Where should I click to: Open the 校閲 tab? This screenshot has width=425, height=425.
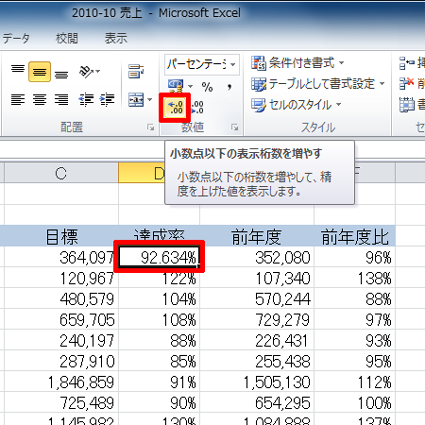pyautogui.click(x=67, y=38)
